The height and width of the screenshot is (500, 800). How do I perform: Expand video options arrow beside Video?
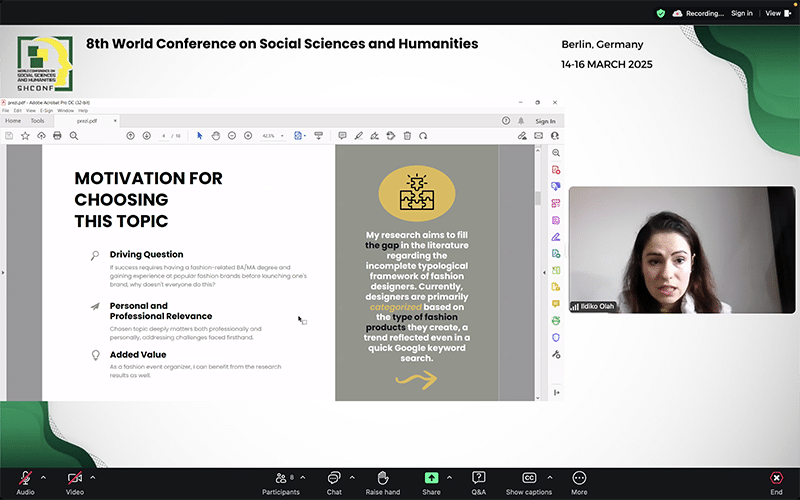pyautogui.click(x=93, y=477)
